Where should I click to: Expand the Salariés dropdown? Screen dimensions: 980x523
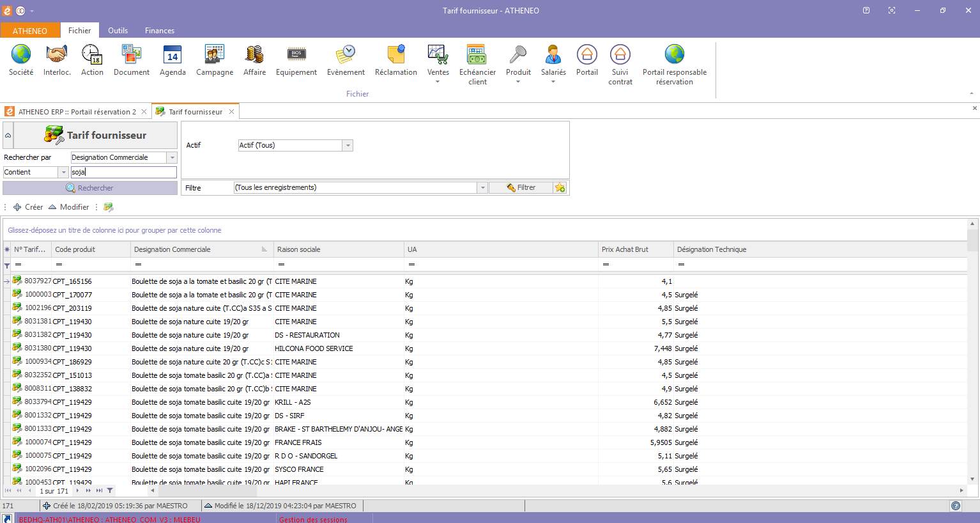point(553,82)
